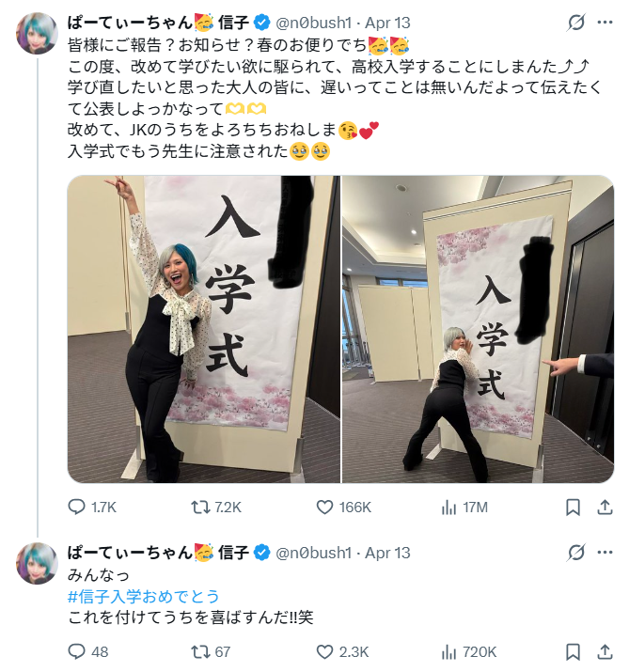Retweet the second post showing 67
Screen dimensions: 629x672
click(x=200, y=652)
